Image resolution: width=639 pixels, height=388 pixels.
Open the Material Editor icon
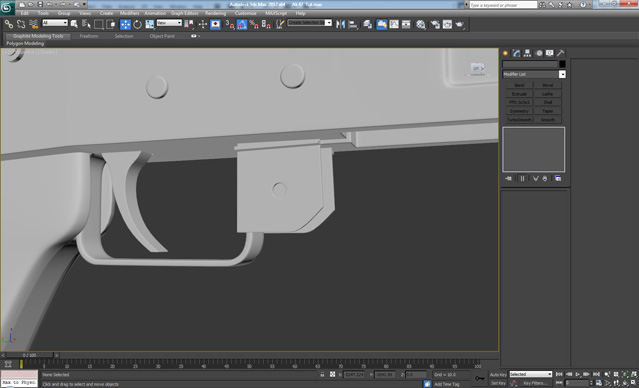(421, 24)
